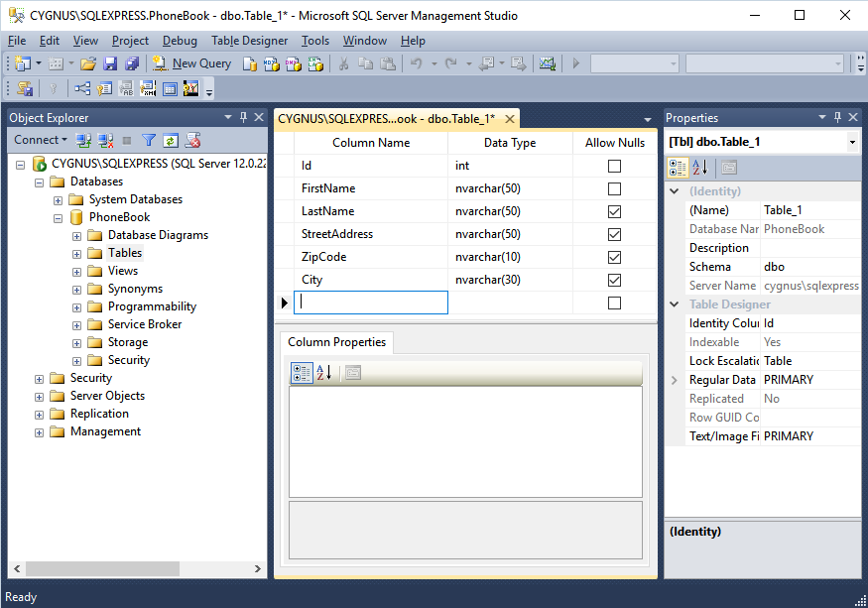Switch Properties panel to Categorized view
Image resolution: width=868 pixels, height=608 pixels.
(x=678, y=168)
